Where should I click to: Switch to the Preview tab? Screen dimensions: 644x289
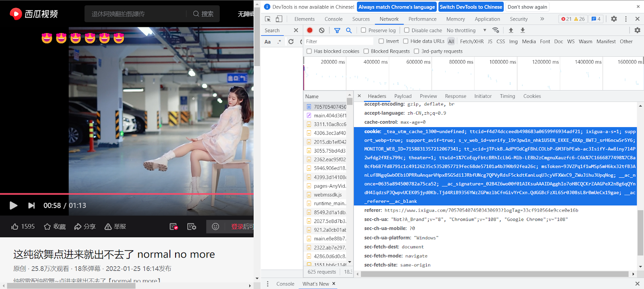428,96
